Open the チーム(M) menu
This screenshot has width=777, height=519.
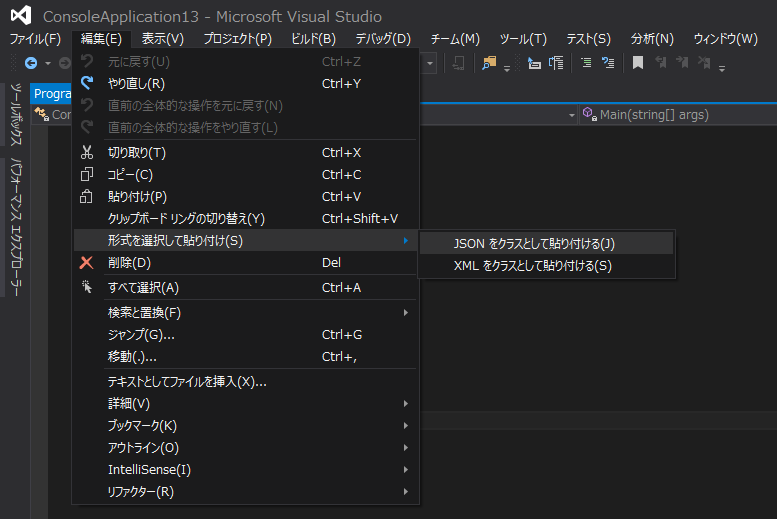(x=455, y=39)
